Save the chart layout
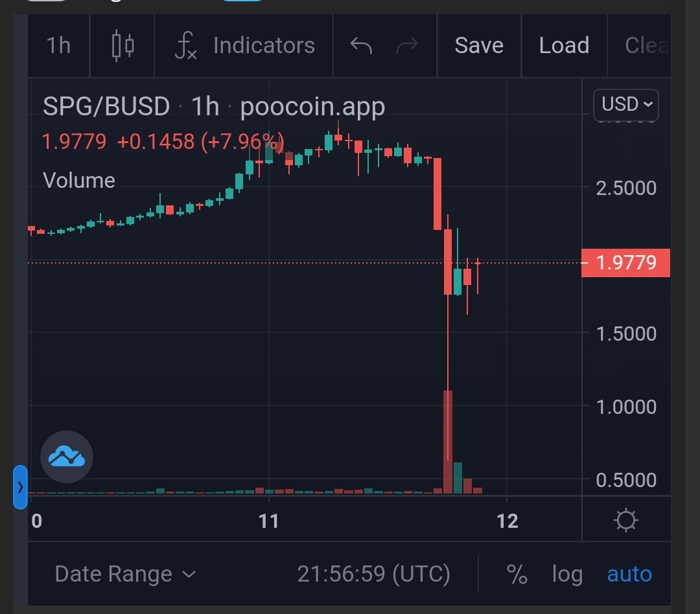Viewport: 700px width, 614px height. pos(479,45)
